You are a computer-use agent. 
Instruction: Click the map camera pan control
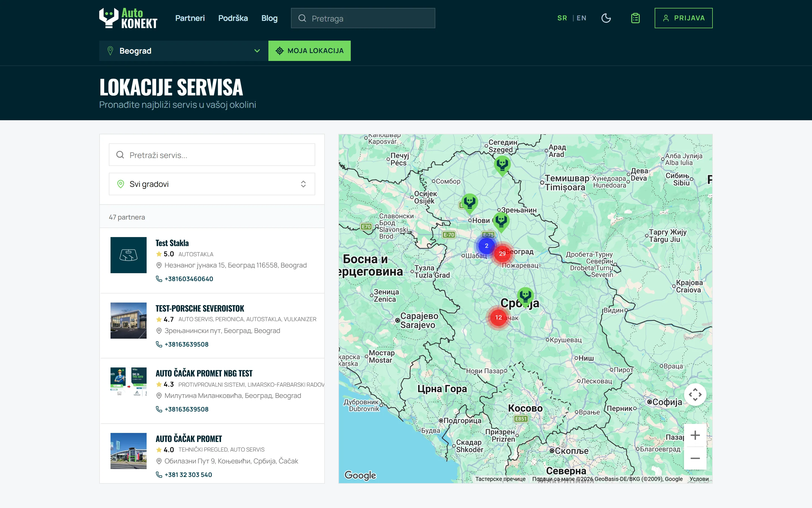[695, 395]
